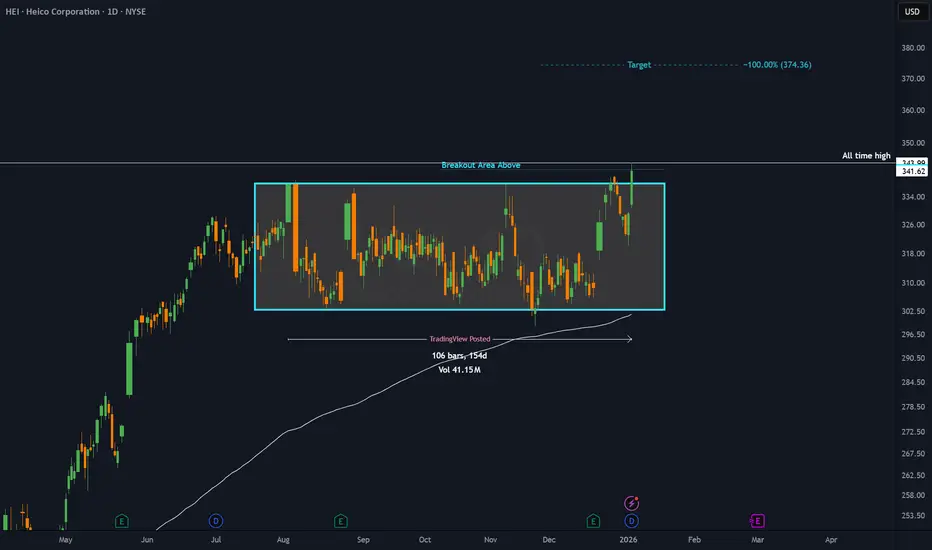
Task: Open the blue dividend D marker above Jul
Action: pos(216,521)
